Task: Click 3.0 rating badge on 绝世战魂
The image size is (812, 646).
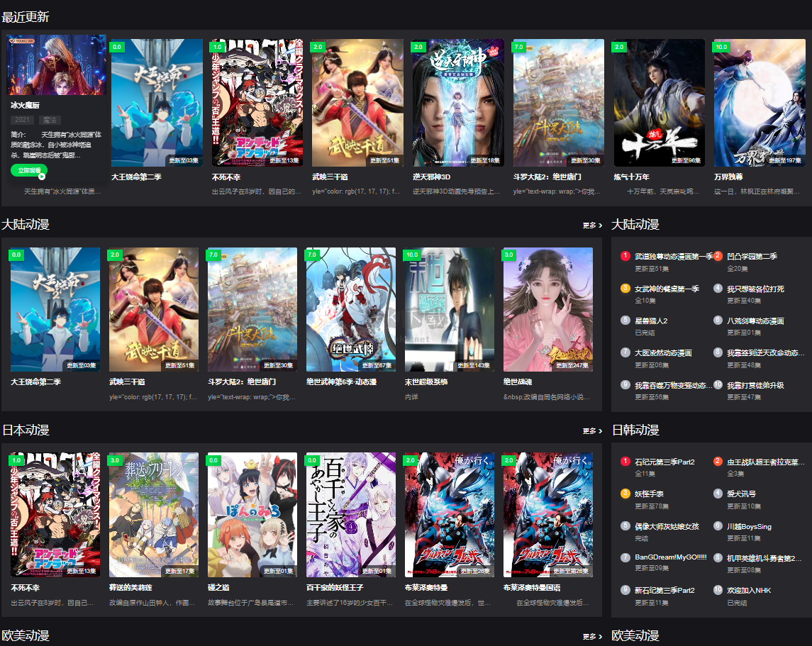Action: click(509, 255)
